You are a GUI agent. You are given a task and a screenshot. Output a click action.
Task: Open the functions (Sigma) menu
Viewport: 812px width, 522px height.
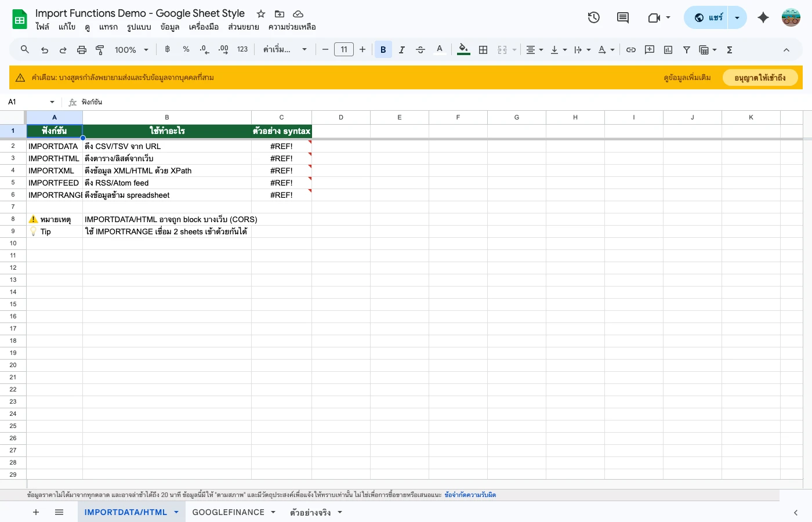click(729, 49)
